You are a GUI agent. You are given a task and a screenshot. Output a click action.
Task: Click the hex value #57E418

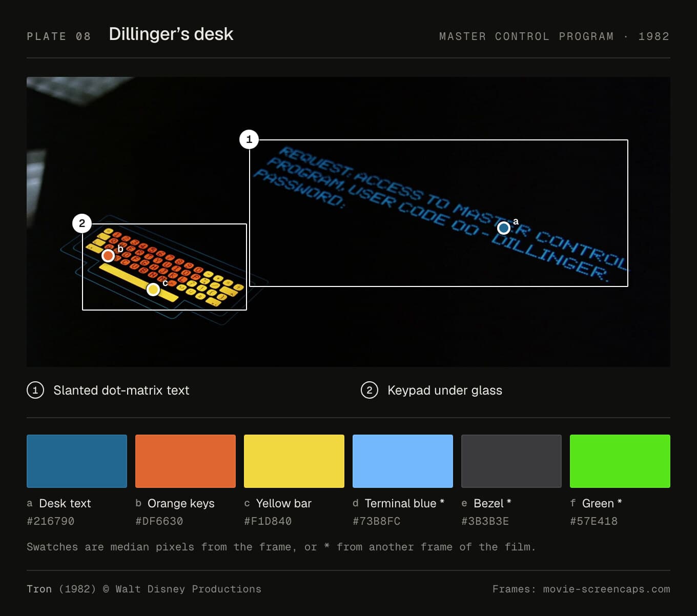pos(594,521)
